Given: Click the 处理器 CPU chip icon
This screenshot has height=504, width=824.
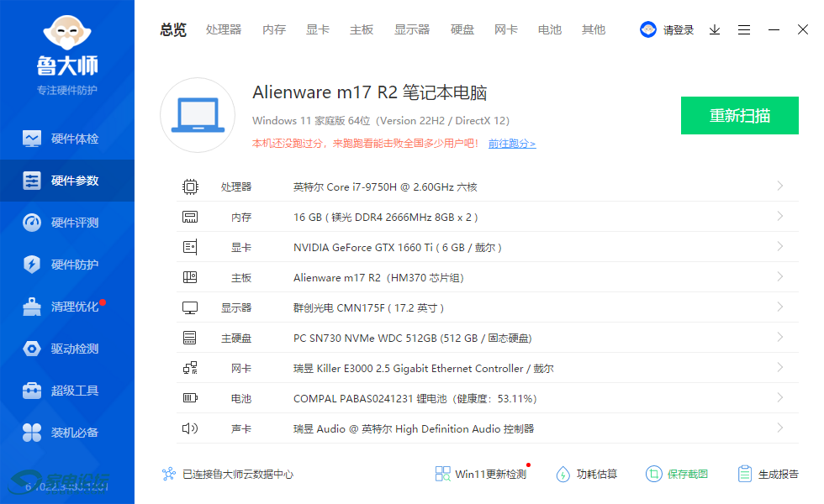Looking at the screenshot, I should (190, 186).
